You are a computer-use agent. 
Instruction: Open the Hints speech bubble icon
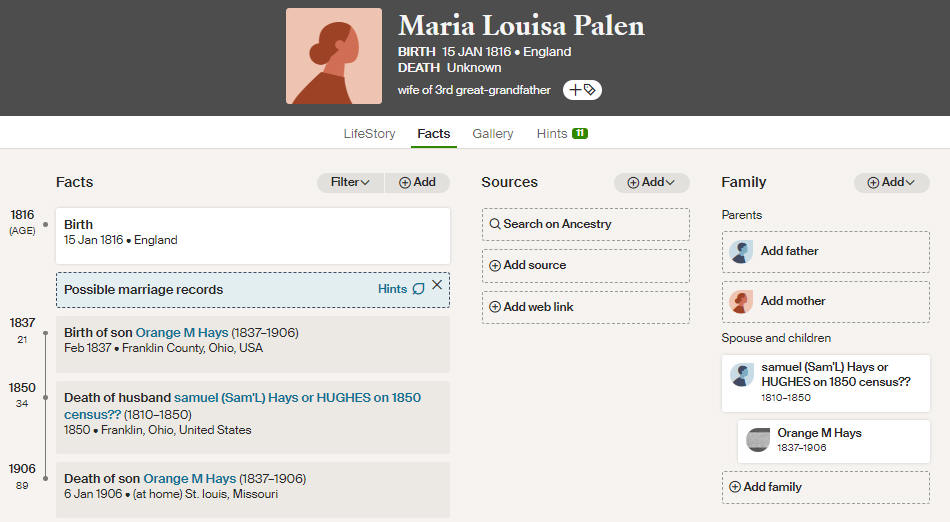(x=419, y=289)
